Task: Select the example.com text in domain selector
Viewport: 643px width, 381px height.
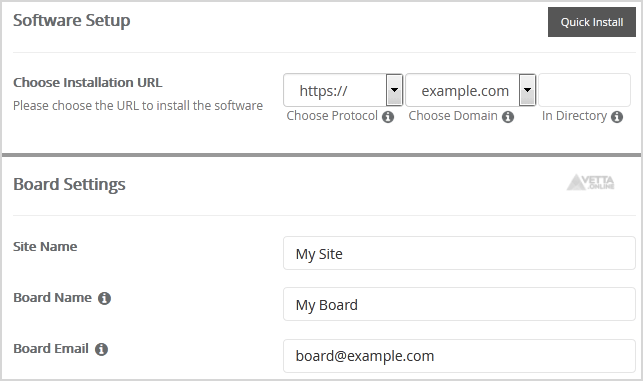Action: pyautogui.click(x=465, y=91)
